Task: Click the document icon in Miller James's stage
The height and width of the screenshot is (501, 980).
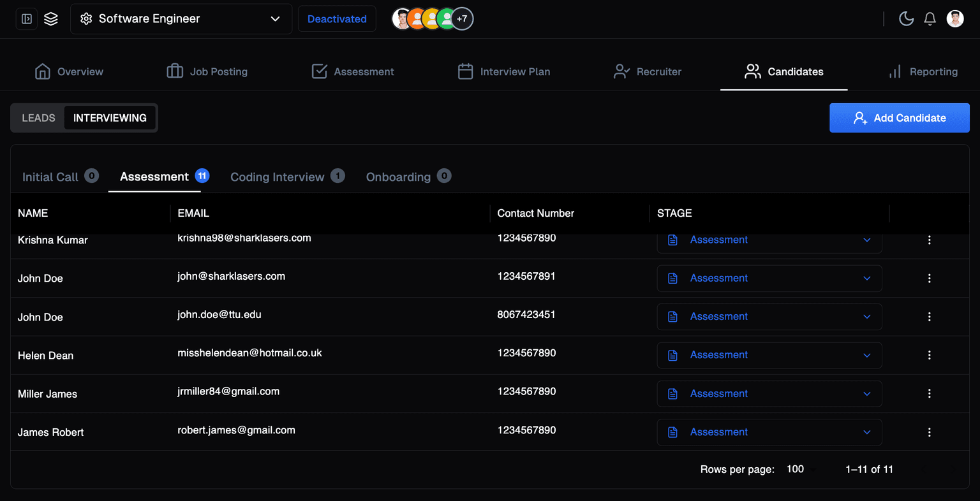Action: pos(672,394)
